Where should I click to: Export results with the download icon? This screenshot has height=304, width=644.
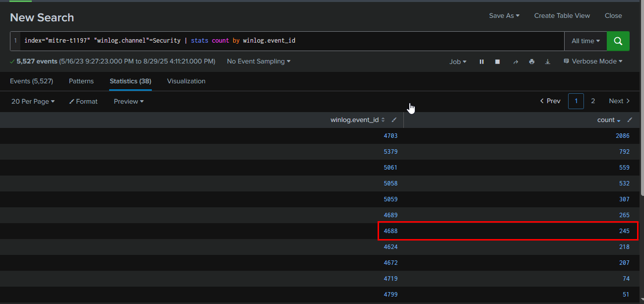(x=548, y=61)
